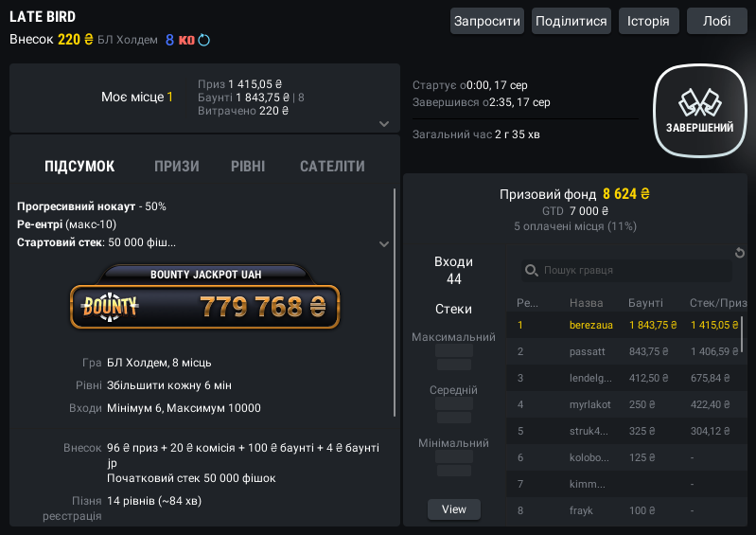Click the Запросити button
Screen dimensions: 756x535
(x=487, y=21)
